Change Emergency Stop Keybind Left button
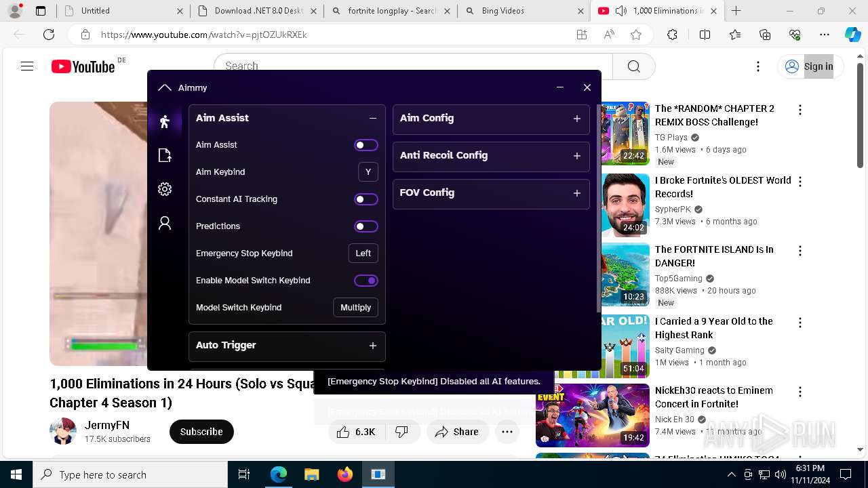Screen dimensions: 868x488 click(x=363, y=253)
